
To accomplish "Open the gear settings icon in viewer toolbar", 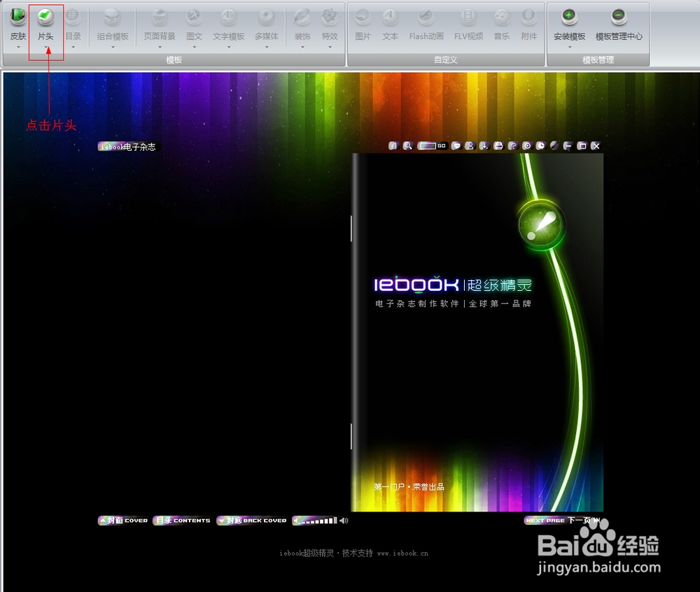I will 527,146.
